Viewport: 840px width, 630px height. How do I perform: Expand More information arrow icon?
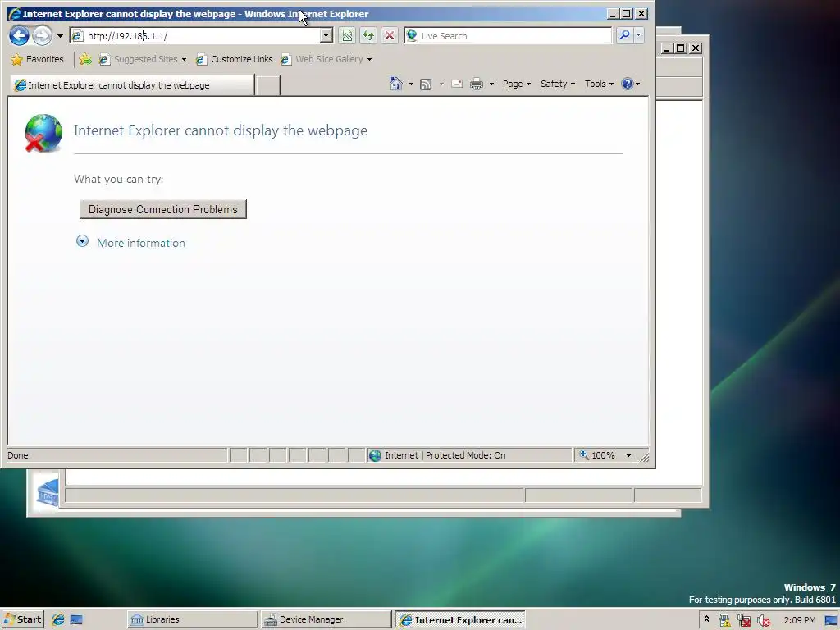point(82,241)
